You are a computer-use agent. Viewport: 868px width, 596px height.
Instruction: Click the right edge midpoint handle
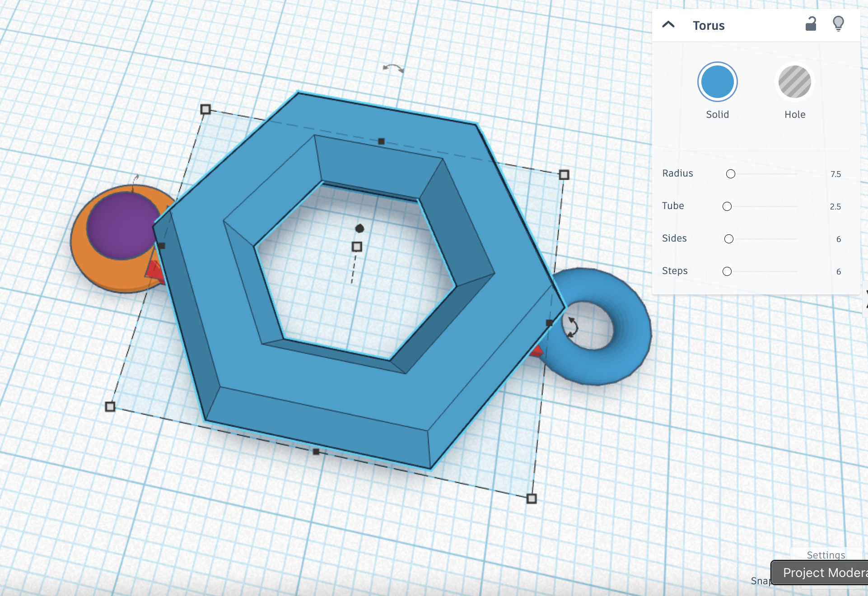[x=549, y=323]
